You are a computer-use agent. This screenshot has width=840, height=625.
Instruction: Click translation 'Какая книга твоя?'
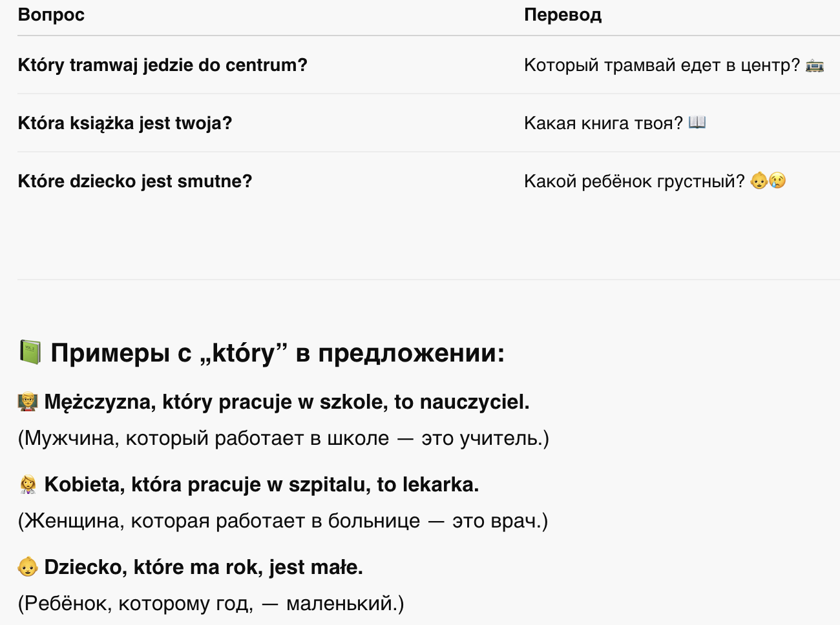(604, 123)
